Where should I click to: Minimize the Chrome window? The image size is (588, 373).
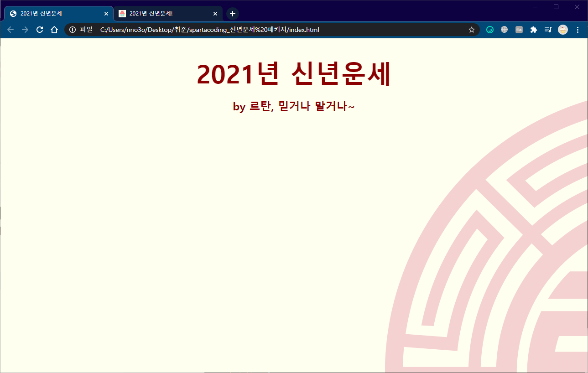pyautogui.click(x=535, y=6)
